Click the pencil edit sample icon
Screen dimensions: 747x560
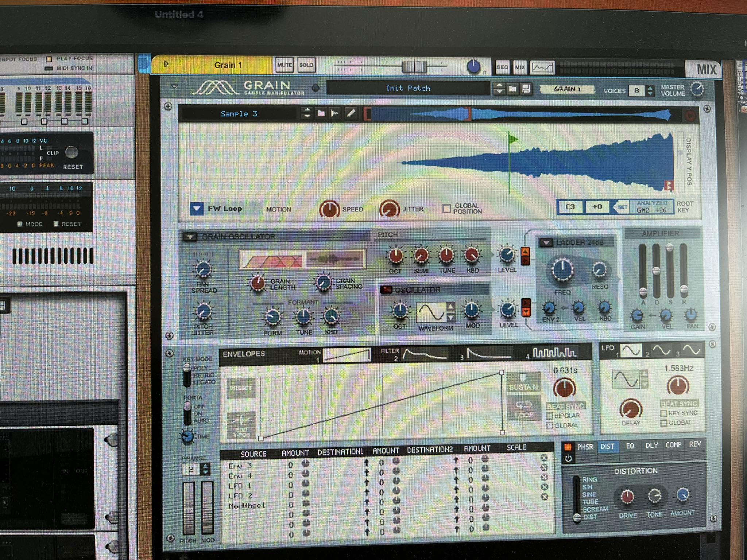coord(351,113)
